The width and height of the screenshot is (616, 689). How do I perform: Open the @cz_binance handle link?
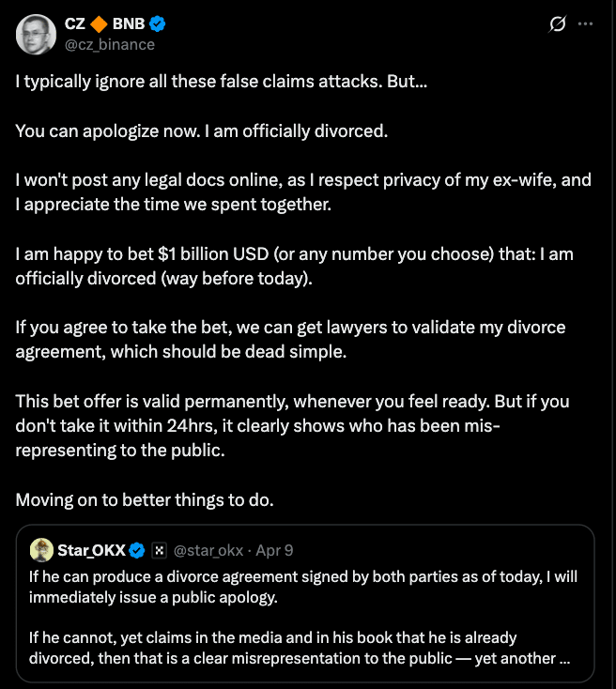click(x=110, y=45)
